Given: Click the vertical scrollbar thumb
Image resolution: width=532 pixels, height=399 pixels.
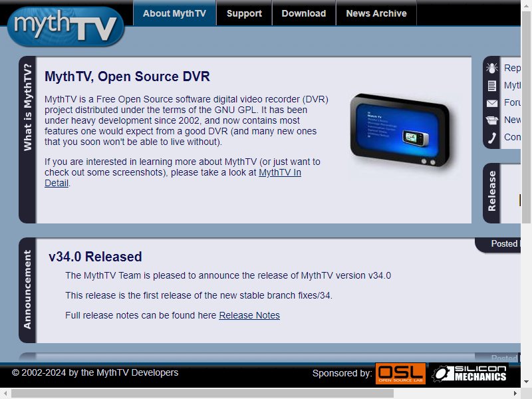Looking at the screenshot, I should coord(526,117).
